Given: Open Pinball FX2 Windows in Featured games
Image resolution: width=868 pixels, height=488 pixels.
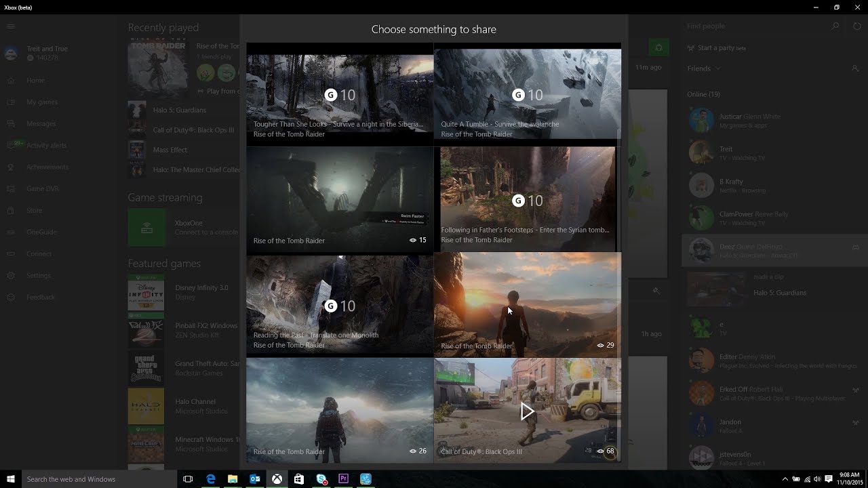Looking at the screenshot, I should pos(183,330).
